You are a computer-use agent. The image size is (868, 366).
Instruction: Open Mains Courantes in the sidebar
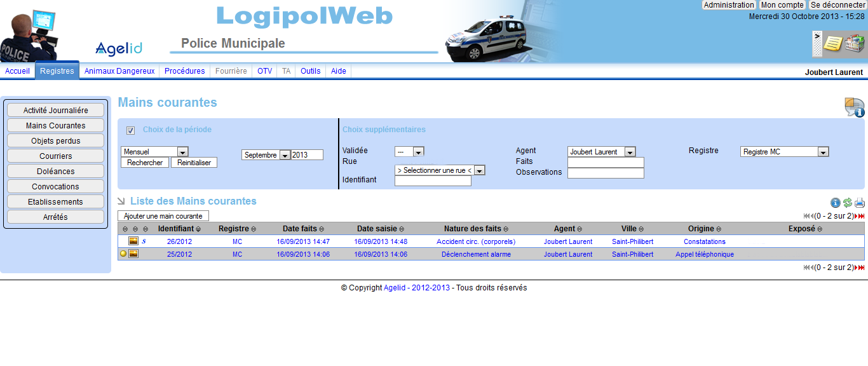click(x=56, y=126)
